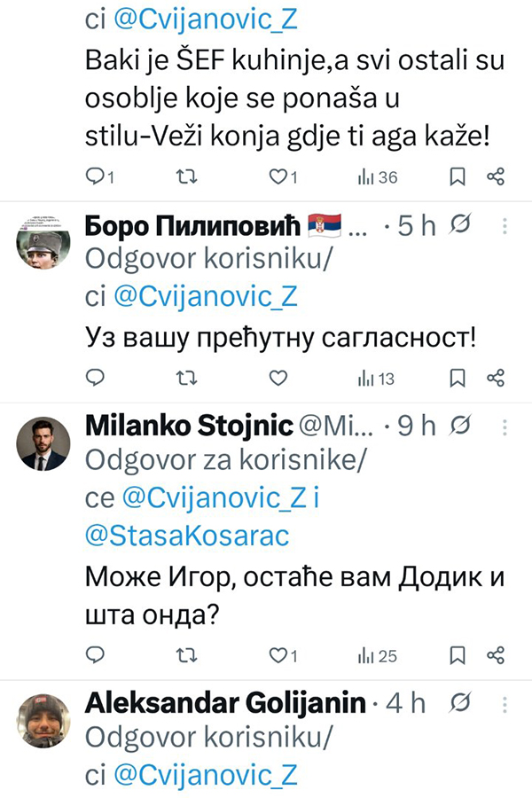Share Milanko Stojnic's tweet

[497, 655]
